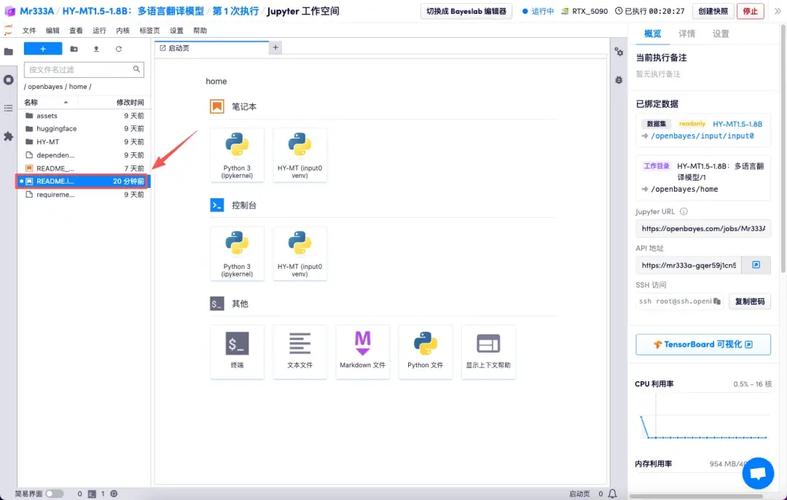787x500 pixels.
Task: Click the /openbayes/input/input0 path link
Action: [x=702, y=136]
